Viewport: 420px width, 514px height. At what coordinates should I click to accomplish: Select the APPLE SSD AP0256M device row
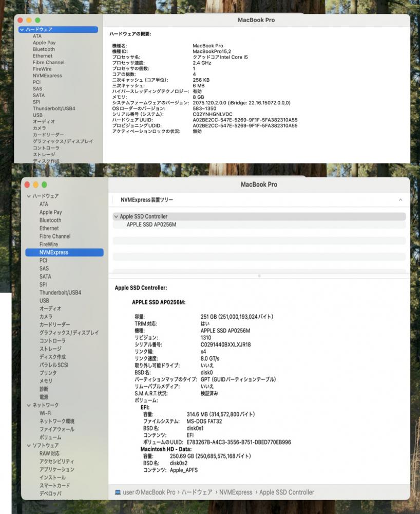[259, 225]
